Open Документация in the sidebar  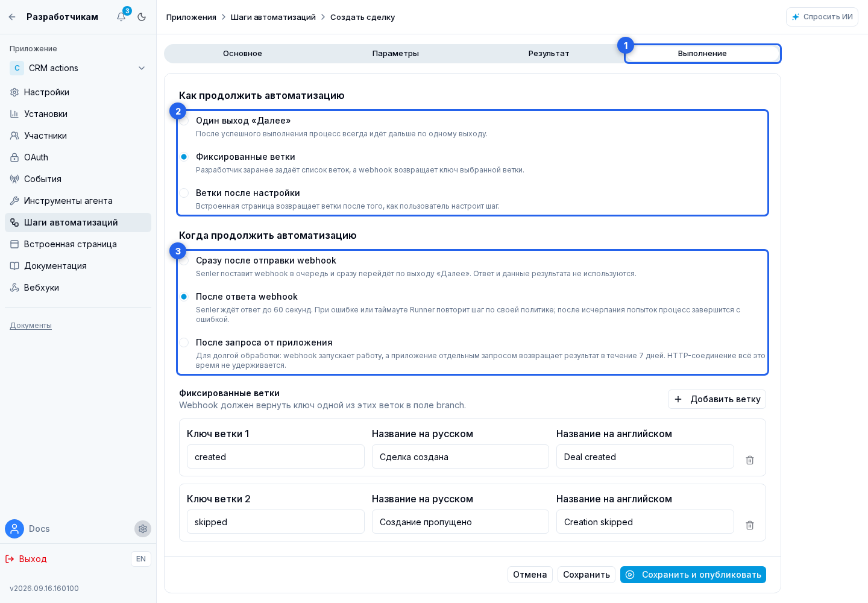click(x=78, y=266)
